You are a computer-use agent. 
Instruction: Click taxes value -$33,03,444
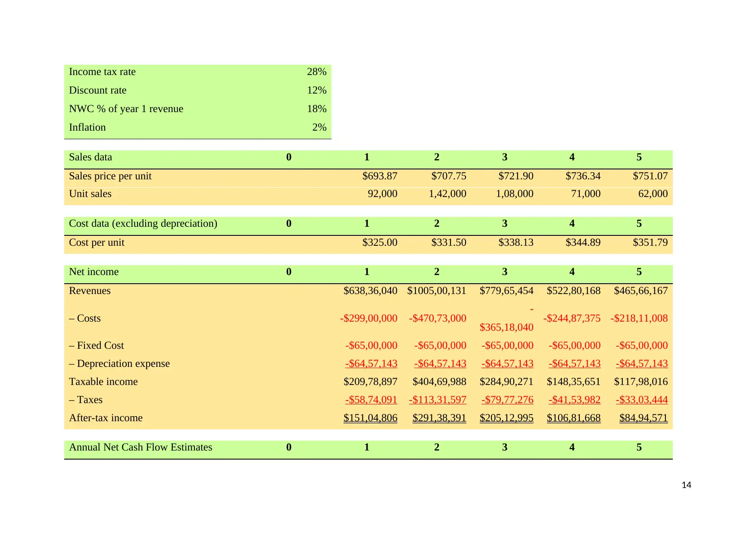[641, 400]
